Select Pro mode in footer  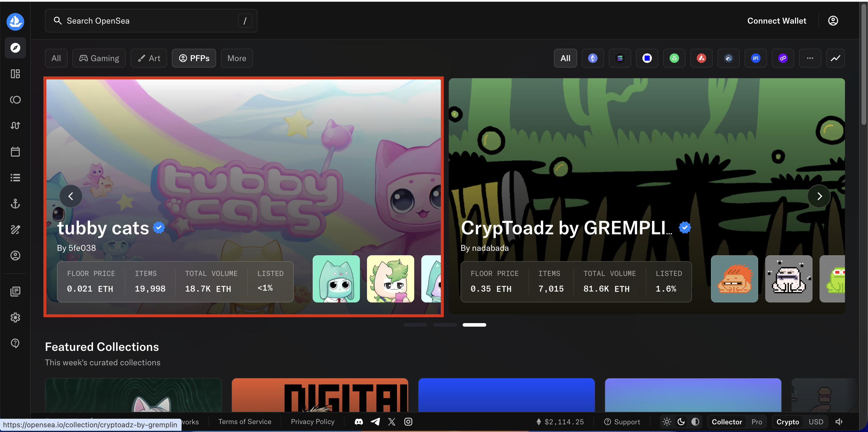click(757, 422)
